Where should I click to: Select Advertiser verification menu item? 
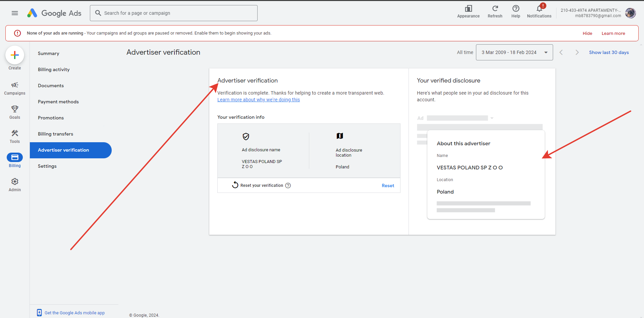point(71,150)
